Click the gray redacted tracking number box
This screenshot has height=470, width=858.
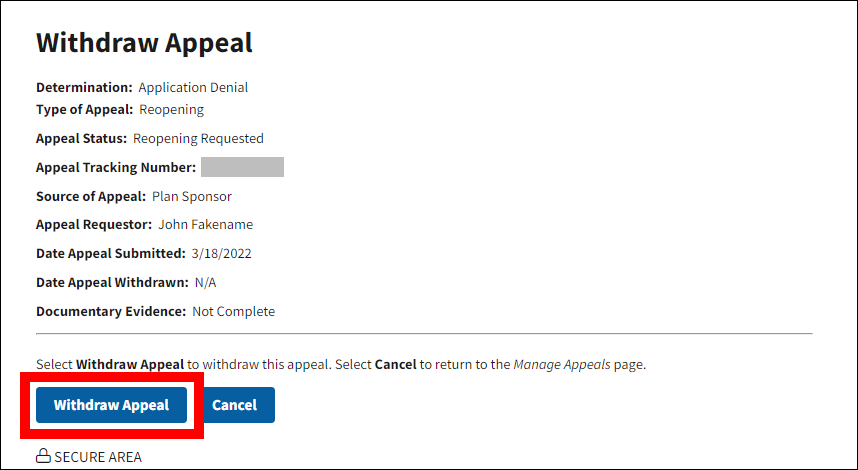[x=242, y=167]
